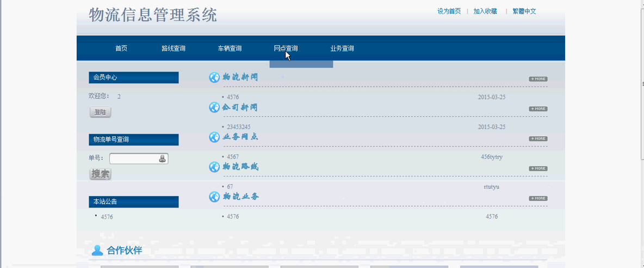Click the 合作伙伴 section heading
Image resolution: width=644 pixels, height=268 pixels.
pyautogui.click(x=125, y=251)
